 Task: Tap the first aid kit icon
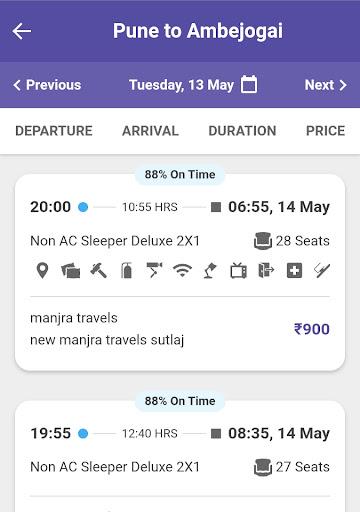click(295, 270)
